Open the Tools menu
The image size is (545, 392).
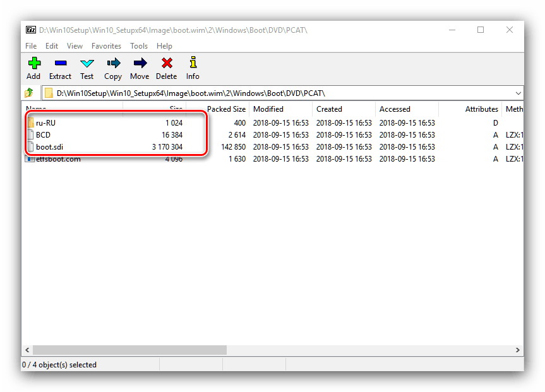point(139,46)
